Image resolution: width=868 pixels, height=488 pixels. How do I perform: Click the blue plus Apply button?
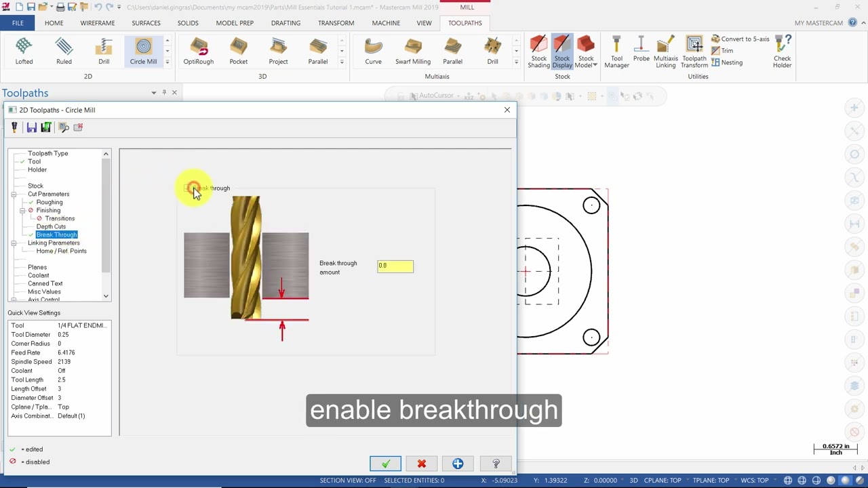tap(458, 464)
